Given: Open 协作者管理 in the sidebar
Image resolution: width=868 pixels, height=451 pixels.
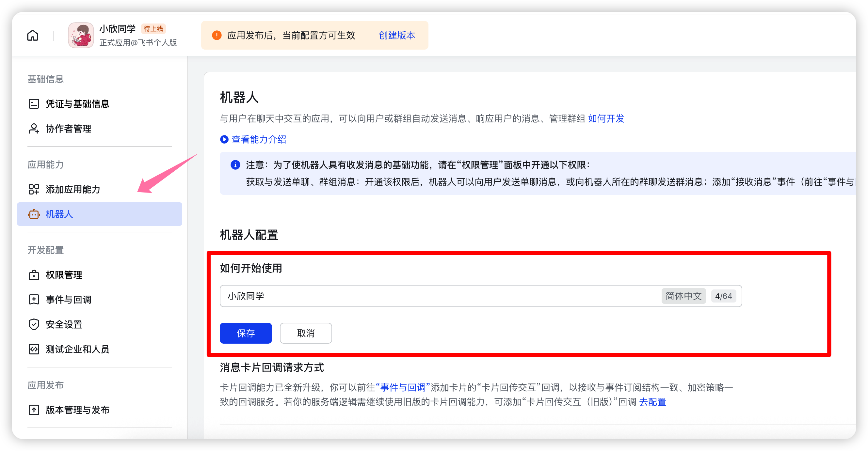Looking at the screenshot, I should point(68,129).
